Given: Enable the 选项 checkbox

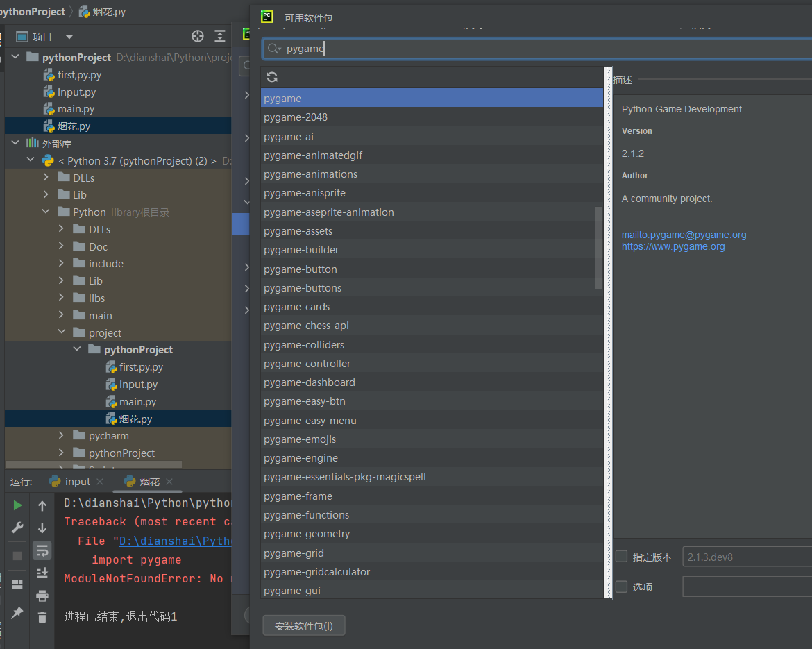Looking at the screenshot, I should [621, 587].
